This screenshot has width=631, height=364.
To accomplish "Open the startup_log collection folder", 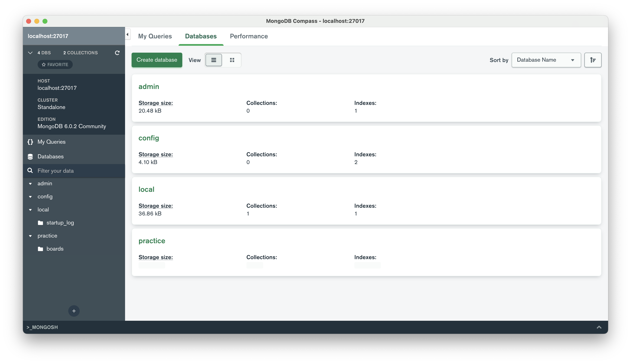I will (x=60, y=222).
